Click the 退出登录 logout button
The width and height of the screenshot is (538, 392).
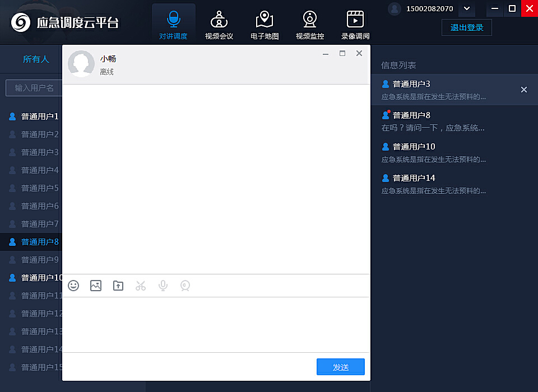[467, 27]
